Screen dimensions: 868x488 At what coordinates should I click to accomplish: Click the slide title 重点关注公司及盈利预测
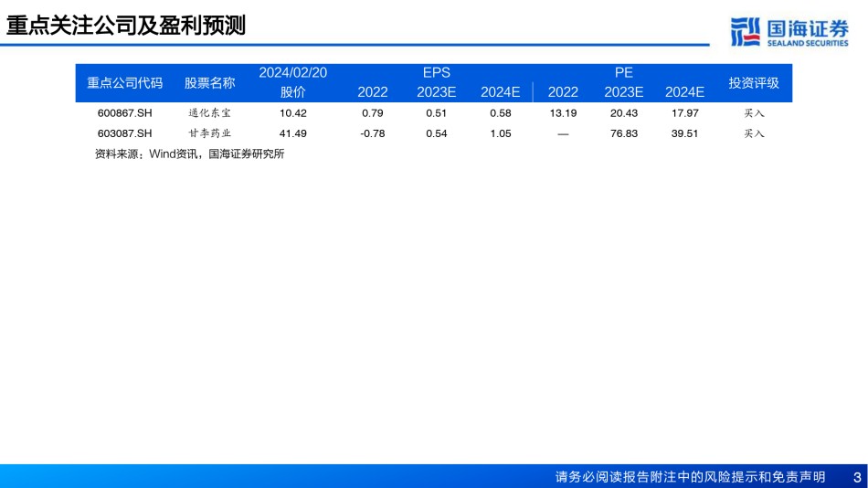(x=126, y=26)
